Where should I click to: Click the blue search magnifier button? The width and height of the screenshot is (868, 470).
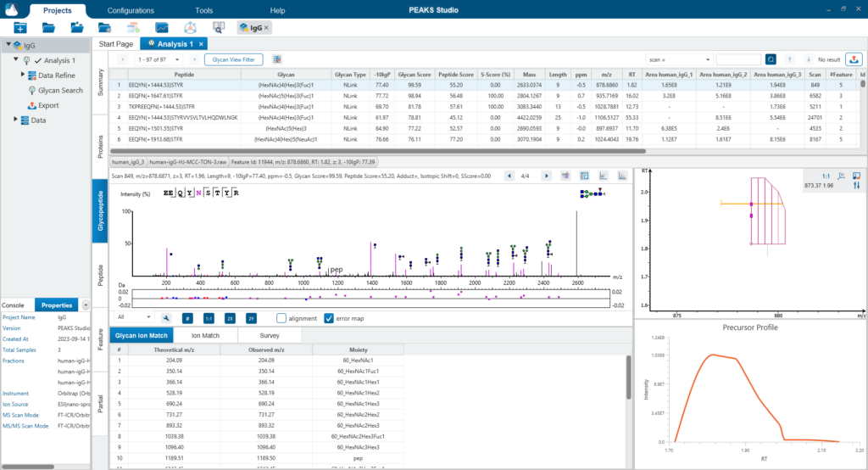tap(771, 59)
